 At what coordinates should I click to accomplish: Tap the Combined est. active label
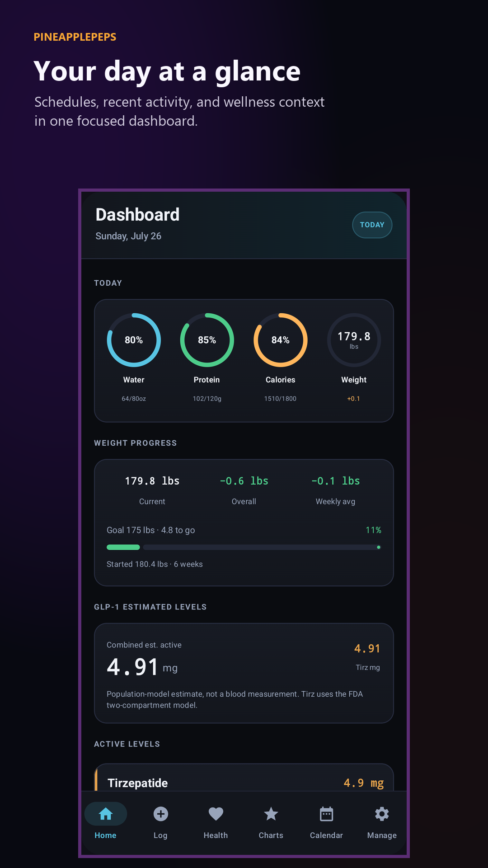point(144,645)
